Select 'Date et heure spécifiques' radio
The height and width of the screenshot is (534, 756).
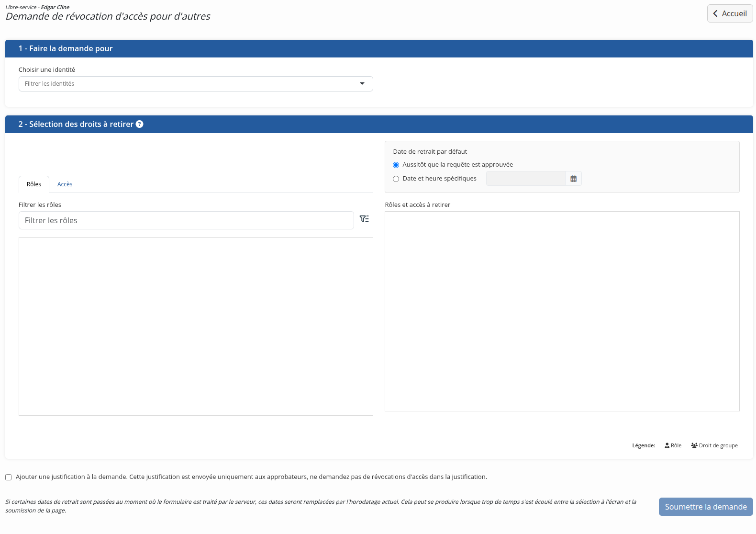(x=396, y=179)
